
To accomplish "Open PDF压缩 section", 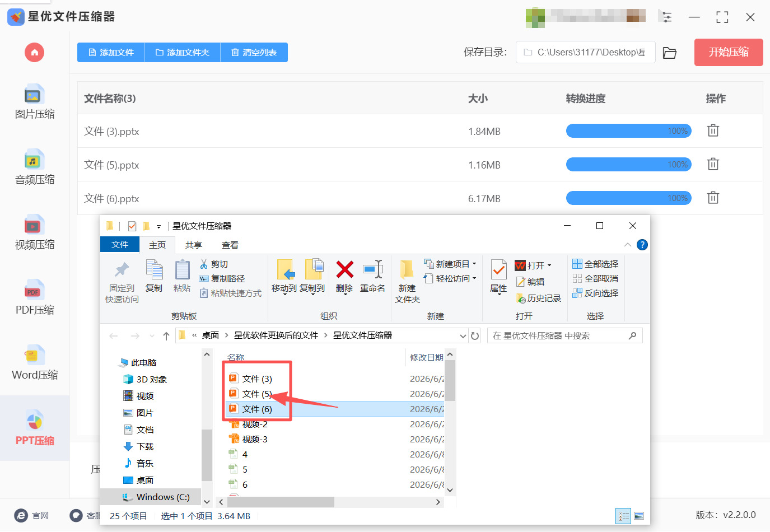I will tap(35, 298).
